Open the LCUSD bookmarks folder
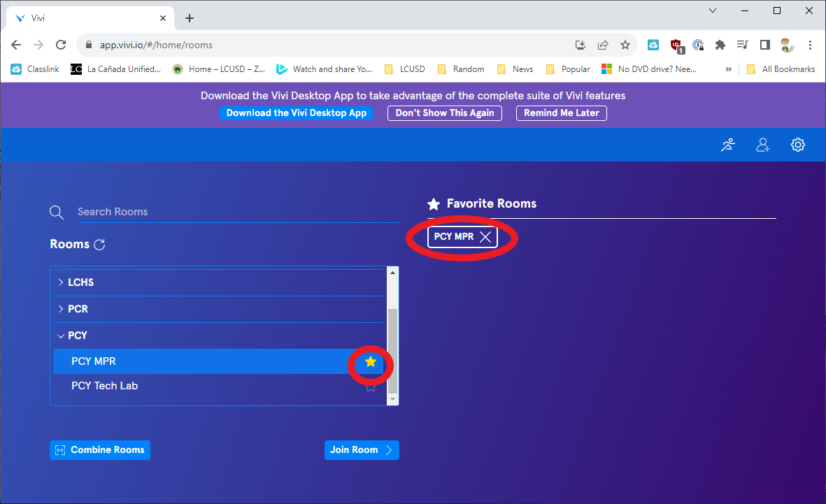Viewport: 826px width, 504px height. click(404, 69)
